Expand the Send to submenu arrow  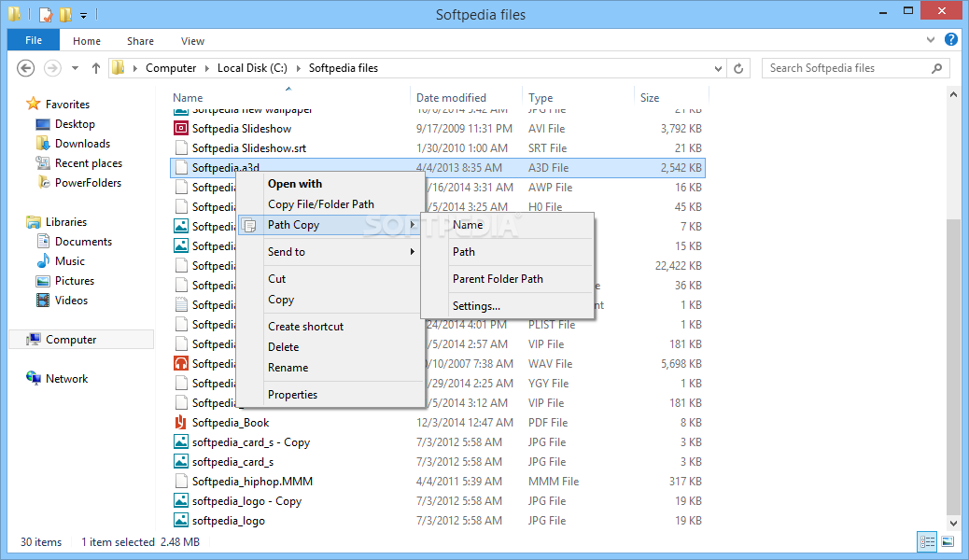[x=413, y=252]
